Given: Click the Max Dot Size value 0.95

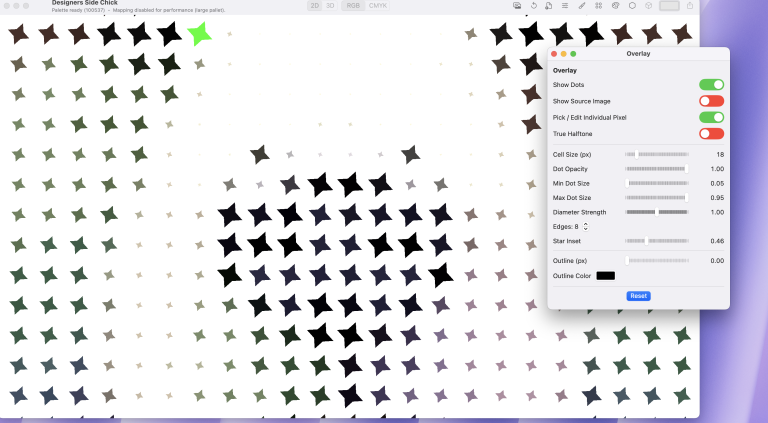Looking at the screenshot, I should click(717, 198).
